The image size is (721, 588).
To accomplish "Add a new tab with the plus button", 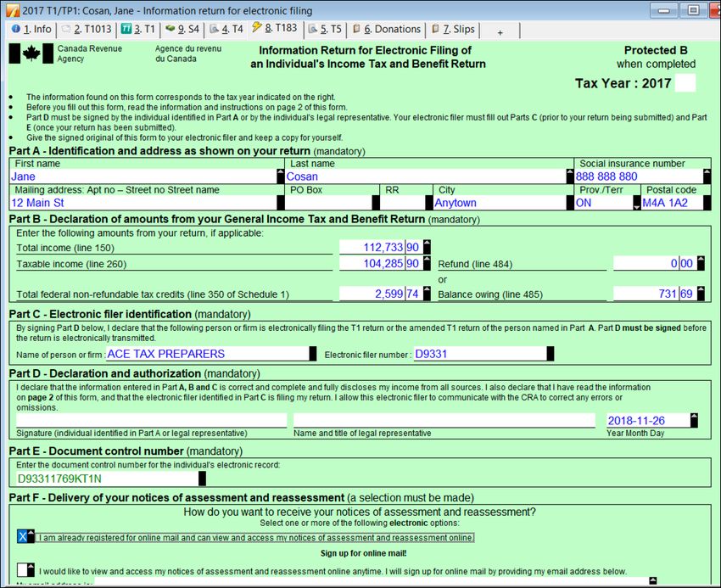I will point(500,32).
